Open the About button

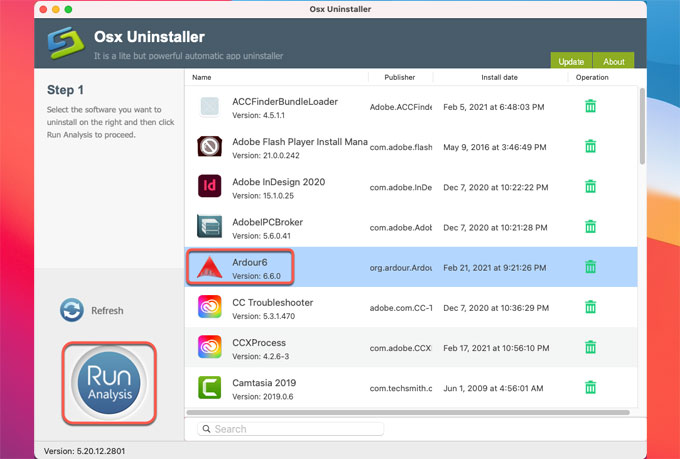(614, 61)
